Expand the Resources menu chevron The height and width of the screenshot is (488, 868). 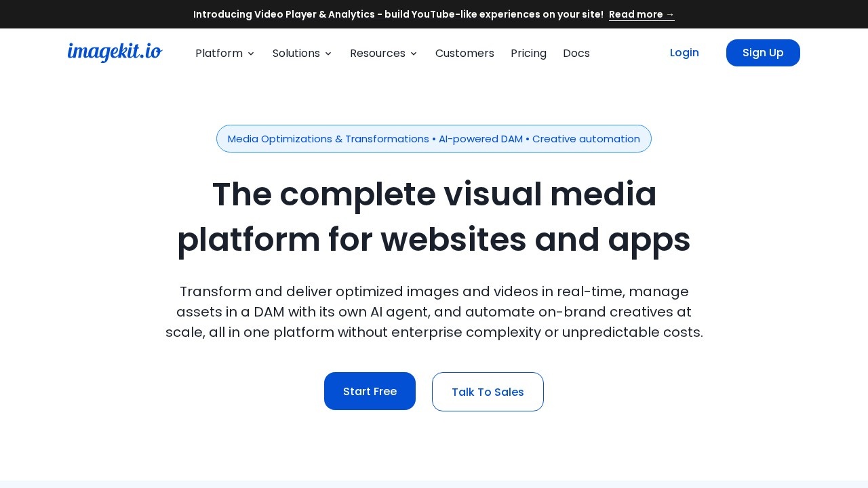coord(414,54)
